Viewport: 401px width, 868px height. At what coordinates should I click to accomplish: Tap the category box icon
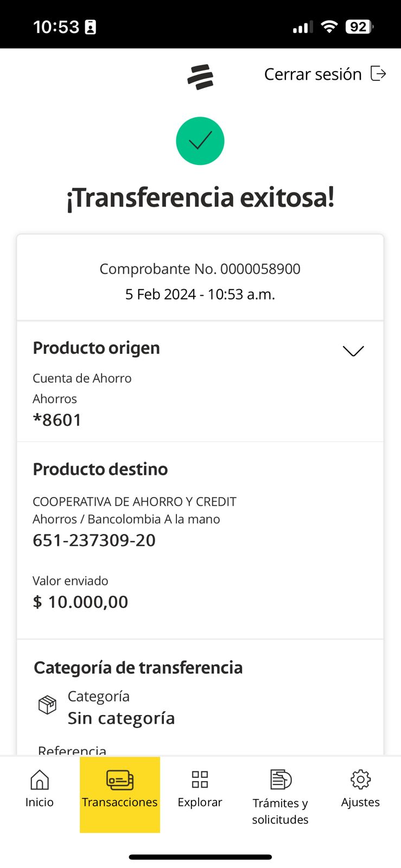pos(47,705)
